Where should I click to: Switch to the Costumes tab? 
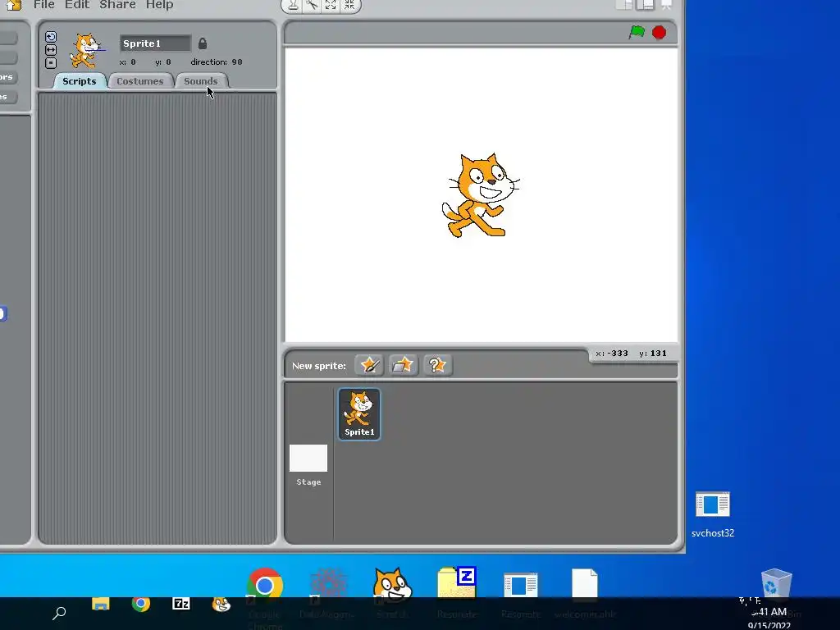139,81
